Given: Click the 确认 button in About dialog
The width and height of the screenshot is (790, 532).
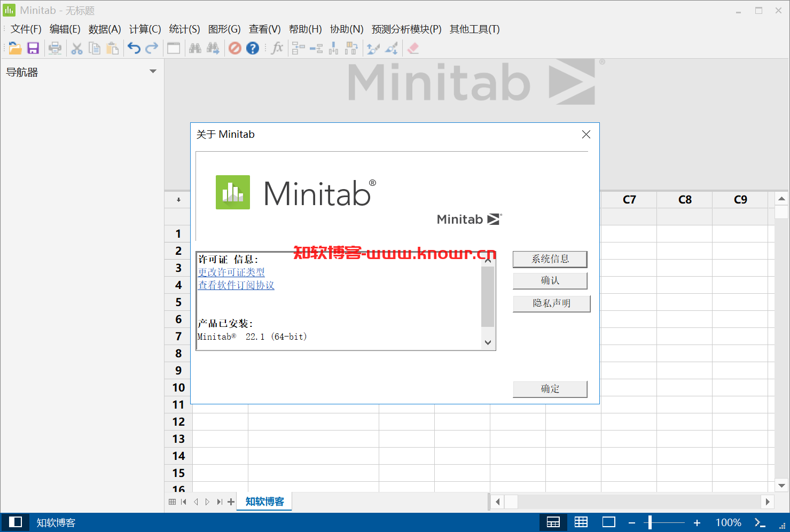Looking at the screenshot, I should (x=550, y=281).
